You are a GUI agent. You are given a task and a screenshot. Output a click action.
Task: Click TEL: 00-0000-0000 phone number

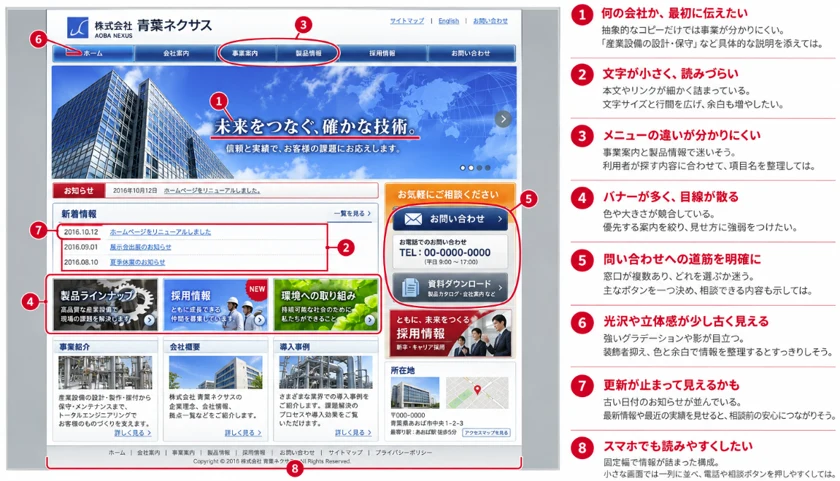445,252
